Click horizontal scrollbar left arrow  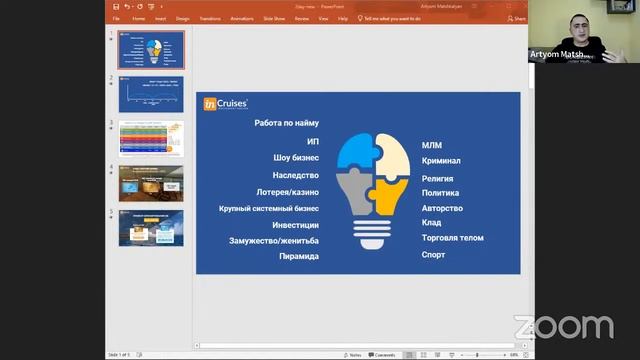pos(197,346)
